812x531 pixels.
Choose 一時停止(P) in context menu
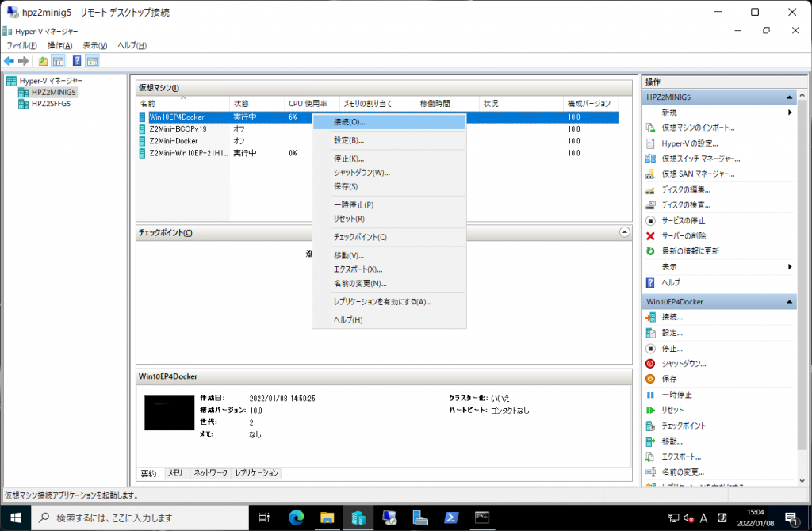click(389, 205)
